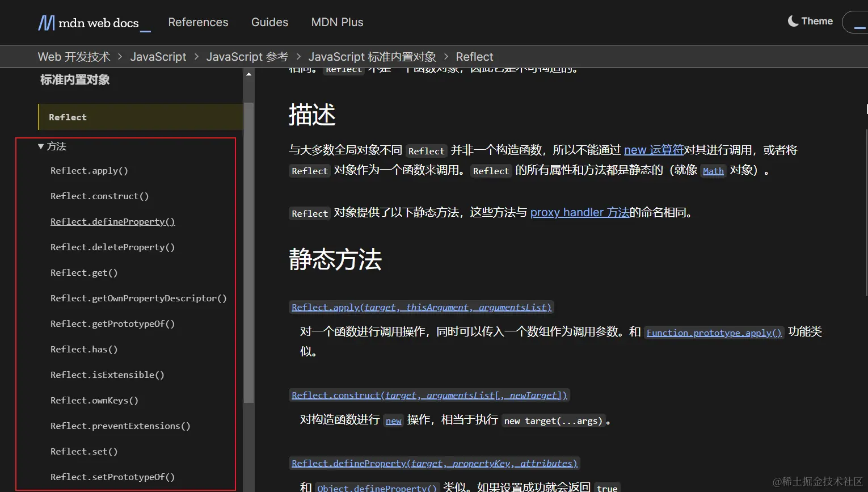
Task: Open Reflect.defineProperty(target, propertyKey, attributes) link
Action: [x=434, y=463]
